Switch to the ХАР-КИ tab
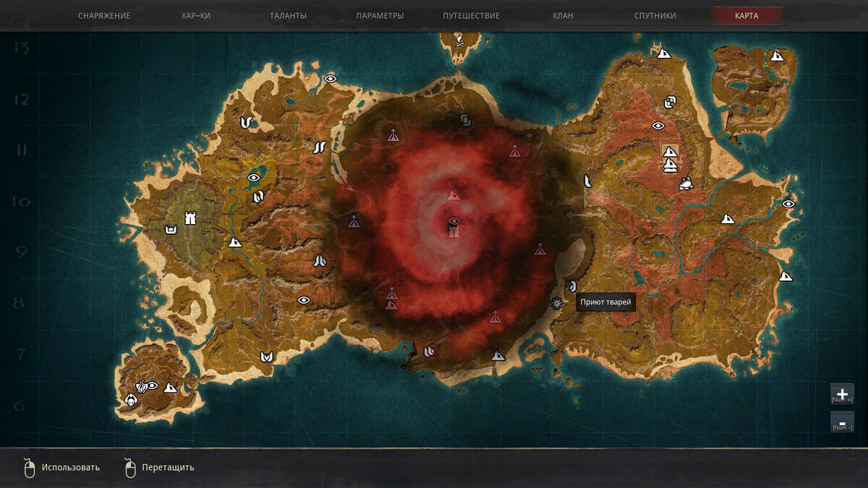Screen dimensions: 868x488 point(196,16)
